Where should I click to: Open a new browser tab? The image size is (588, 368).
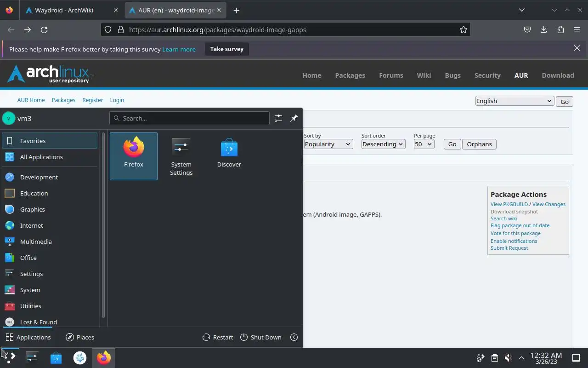tap(236, 10)
